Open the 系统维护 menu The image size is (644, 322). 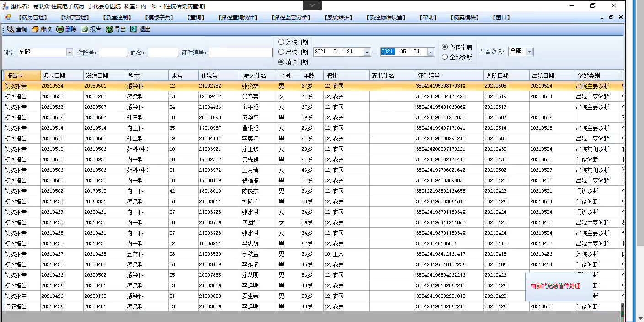(x=338, y=17)
